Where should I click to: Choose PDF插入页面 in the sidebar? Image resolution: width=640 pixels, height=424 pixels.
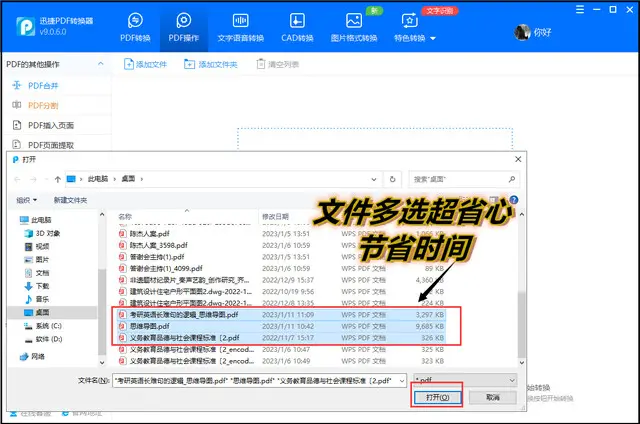click(x=51, y=125)
